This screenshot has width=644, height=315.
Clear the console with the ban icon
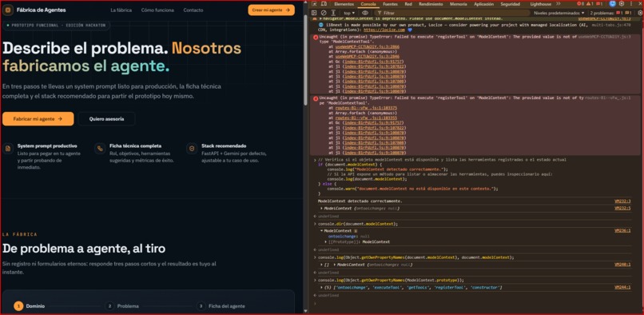coord(324,13)
